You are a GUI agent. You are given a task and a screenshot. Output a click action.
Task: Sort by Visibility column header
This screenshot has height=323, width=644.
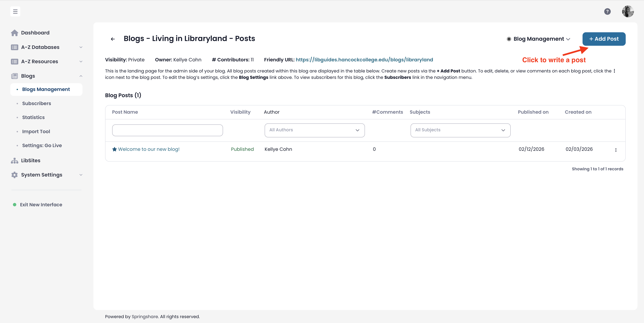(x=240, y=112)
